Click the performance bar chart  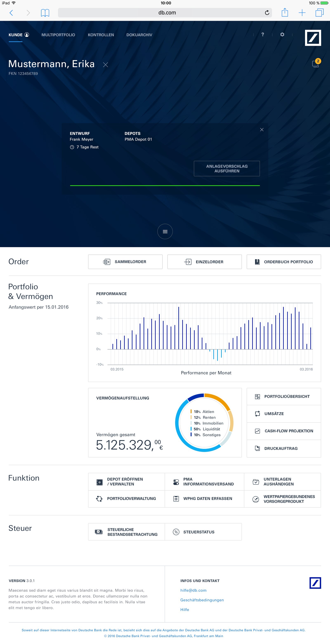pos(210,334)
